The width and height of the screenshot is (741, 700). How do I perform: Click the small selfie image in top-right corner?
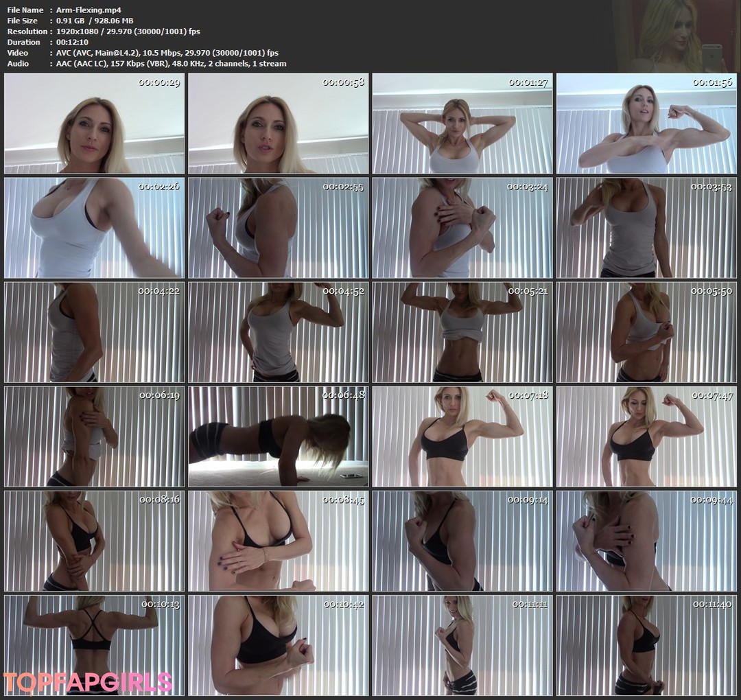point(676,34)
